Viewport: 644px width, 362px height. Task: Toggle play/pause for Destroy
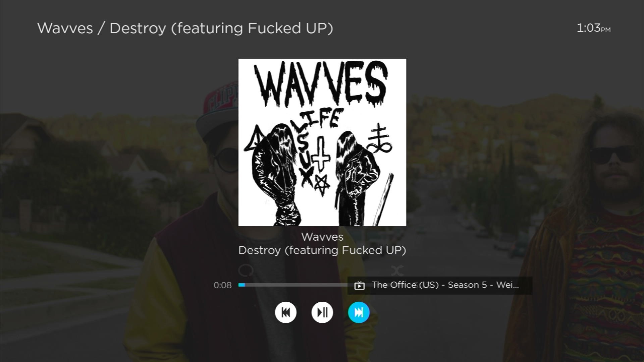point(322,312)
